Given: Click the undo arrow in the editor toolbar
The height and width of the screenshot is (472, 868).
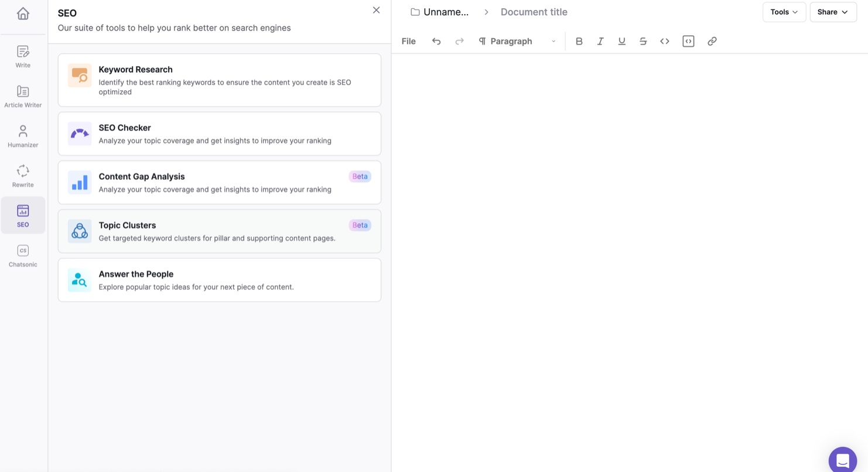Looking at the screenshot, I should tap(436, 41).
